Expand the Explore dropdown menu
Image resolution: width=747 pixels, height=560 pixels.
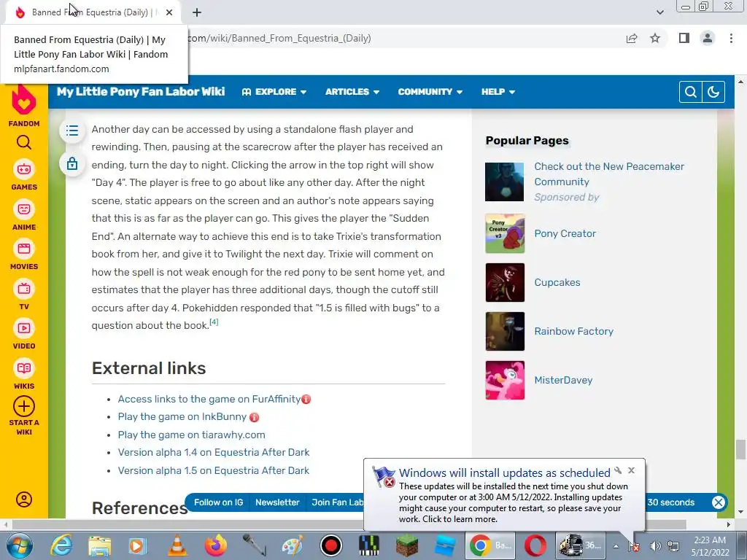(x=274, y=92)
